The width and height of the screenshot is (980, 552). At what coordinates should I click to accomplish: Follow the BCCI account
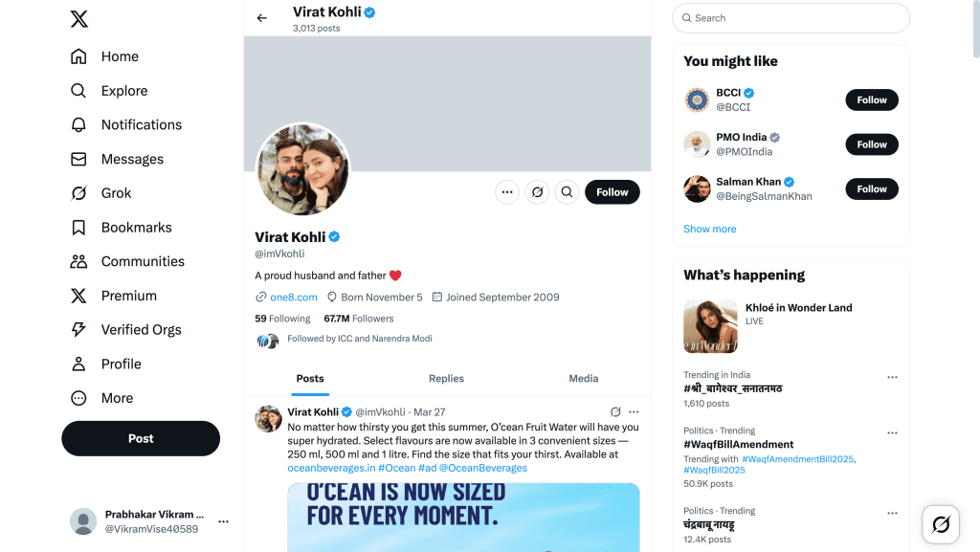(871, 99)
